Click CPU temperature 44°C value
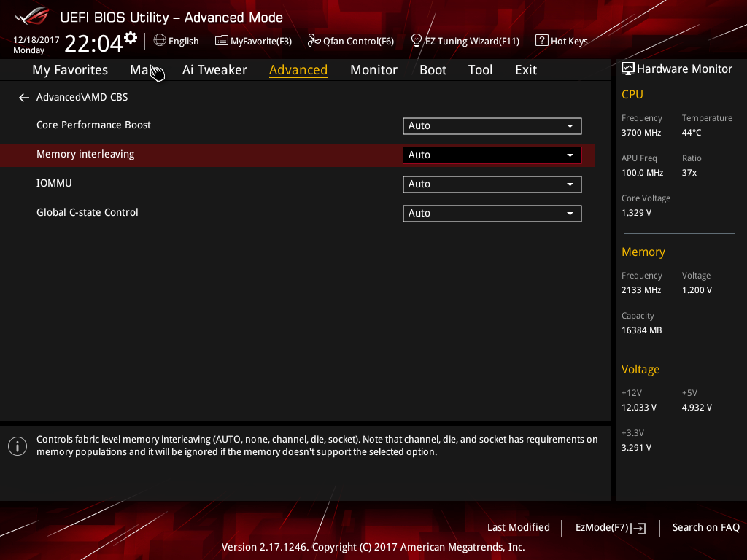Viewport: 747px width, 560px height. (692, 133)
